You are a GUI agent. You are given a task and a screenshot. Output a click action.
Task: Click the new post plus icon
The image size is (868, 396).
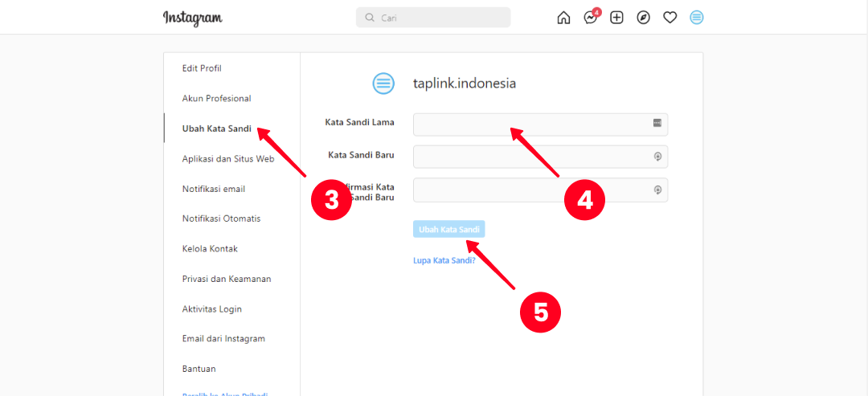616,18
